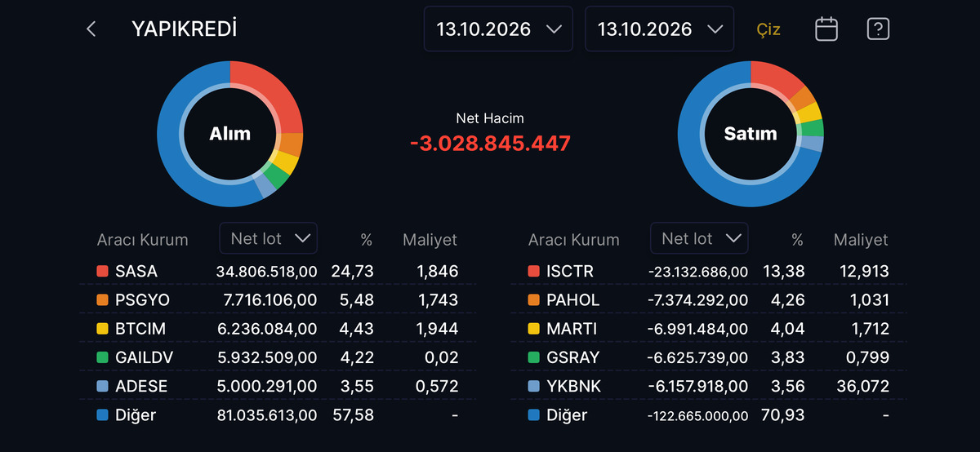
Task: Click the PSGYO row name
Action: [x=143, y=300]
